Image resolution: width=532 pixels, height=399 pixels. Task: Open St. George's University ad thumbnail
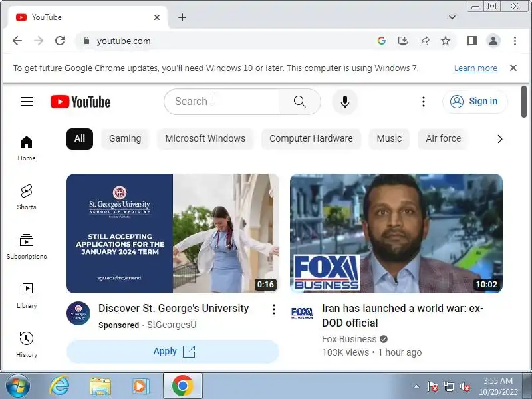click(173, 233)
